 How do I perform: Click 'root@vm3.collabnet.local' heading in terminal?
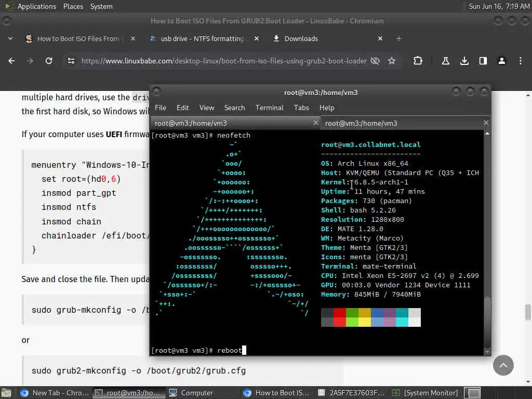point(371,145)
